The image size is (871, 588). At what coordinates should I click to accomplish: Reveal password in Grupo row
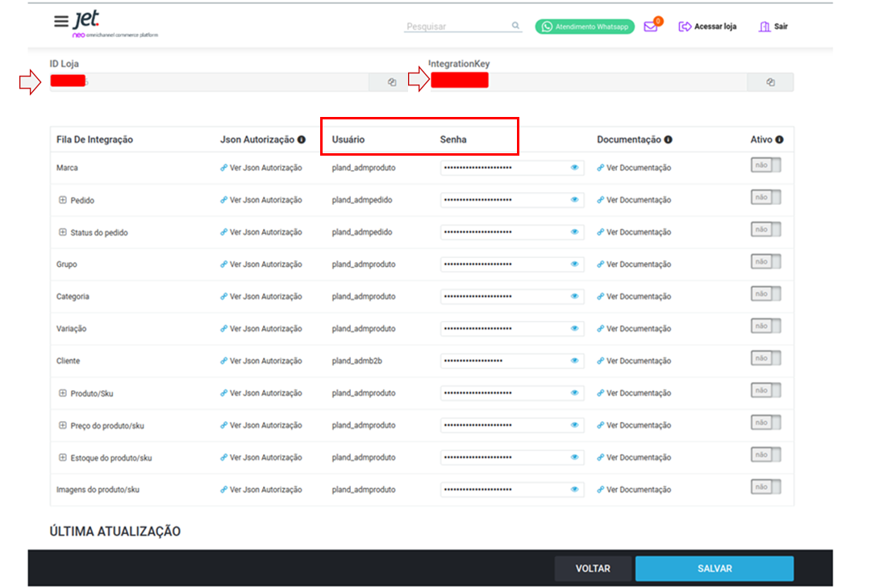[574, 264]
